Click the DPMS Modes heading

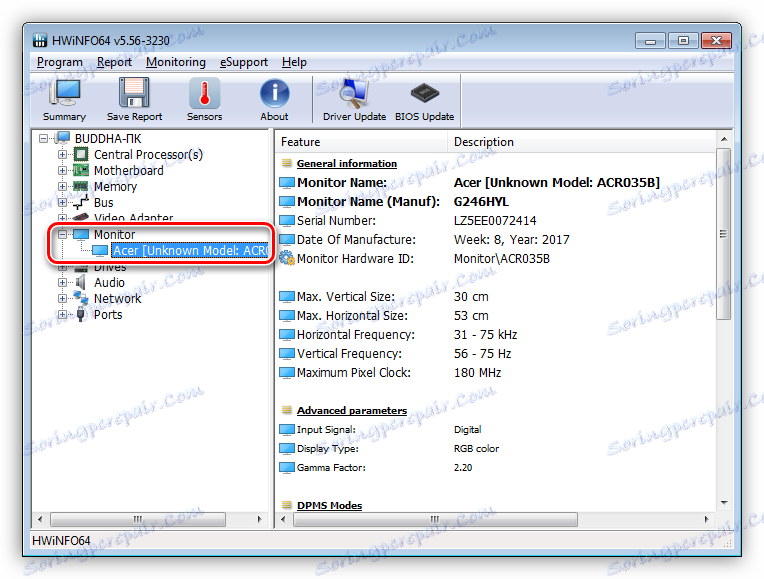[x=329, y=505]
